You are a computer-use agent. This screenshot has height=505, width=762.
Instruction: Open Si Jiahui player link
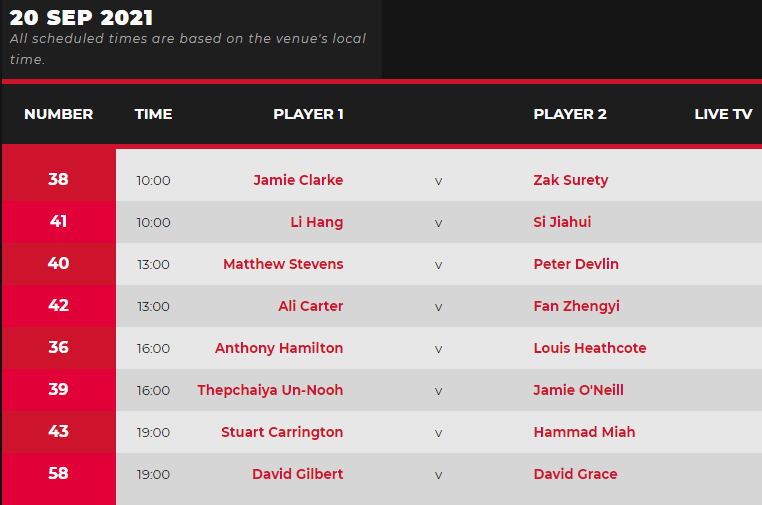coord(562,222)
